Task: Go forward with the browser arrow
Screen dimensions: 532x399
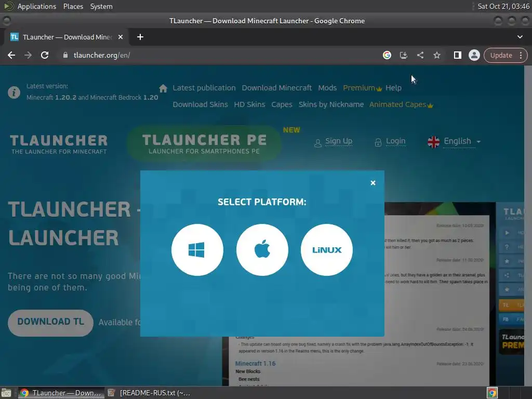Action: 28,55
